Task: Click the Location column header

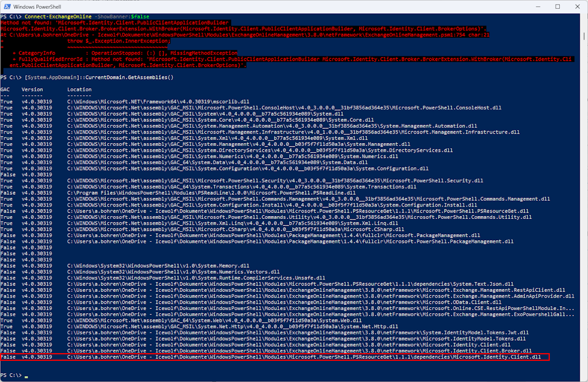Action: 79,89
